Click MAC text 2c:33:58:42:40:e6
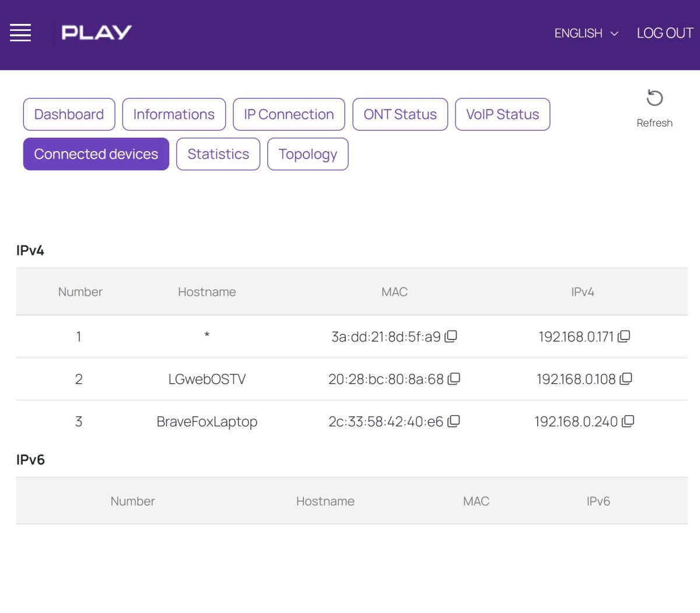Screen dimensions: 700x613 tap(386, 422)
